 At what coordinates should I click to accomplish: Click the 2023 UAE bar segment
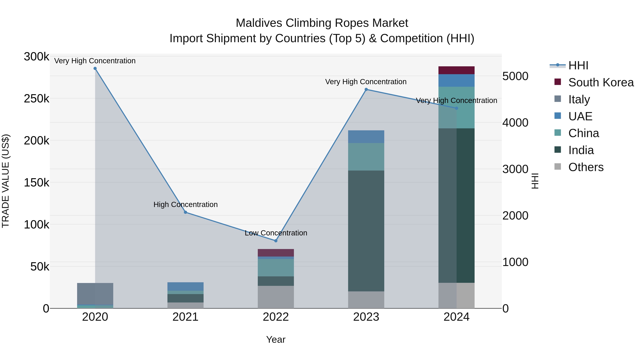[x=366, y=137]
